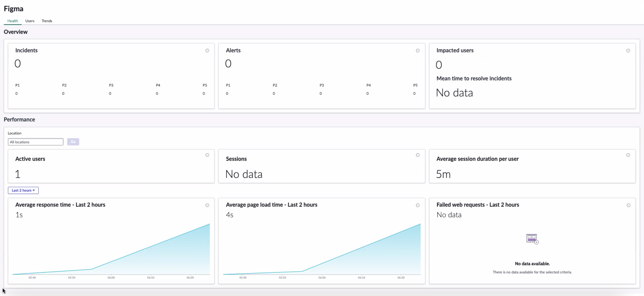Click the No data available. message
This screenshot has height=296, width=644.
(x=532, y=264)
